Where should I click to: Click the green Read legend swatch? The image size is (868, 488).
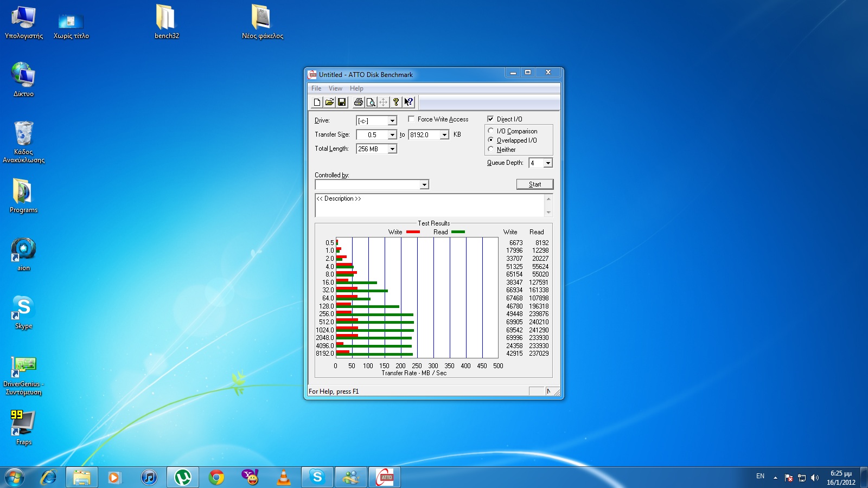pyautogui.click(x=458, y=232)
